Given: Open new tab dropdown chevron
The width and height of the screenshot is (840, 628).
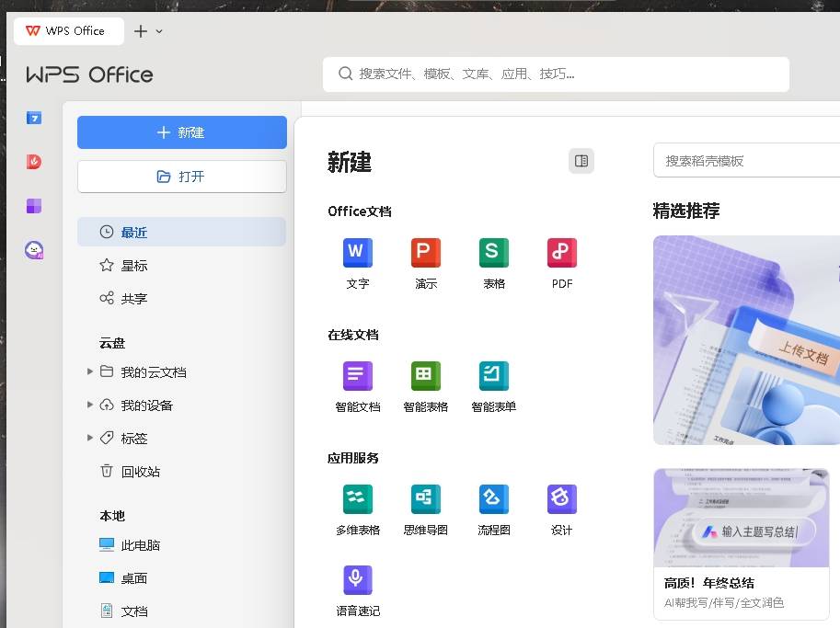Looking at the screenshot, I should (159, 31).
